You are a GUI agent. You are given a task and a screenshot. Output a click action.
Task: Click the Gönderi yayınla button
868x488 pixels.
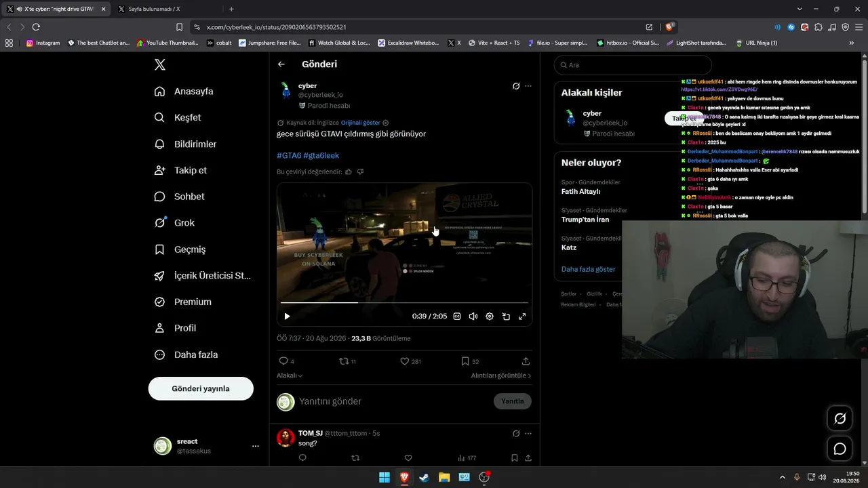[201, 388]
